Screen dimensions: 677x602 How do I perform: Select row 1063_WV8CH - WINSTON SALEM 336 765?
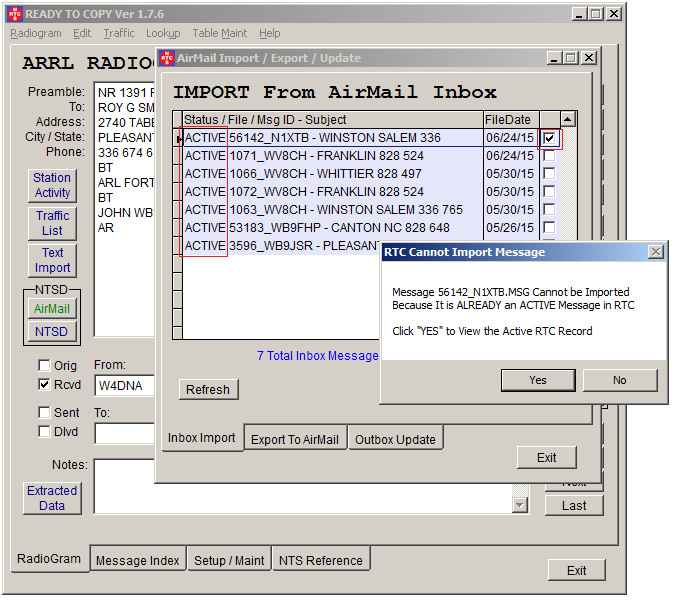pos(332,209)
